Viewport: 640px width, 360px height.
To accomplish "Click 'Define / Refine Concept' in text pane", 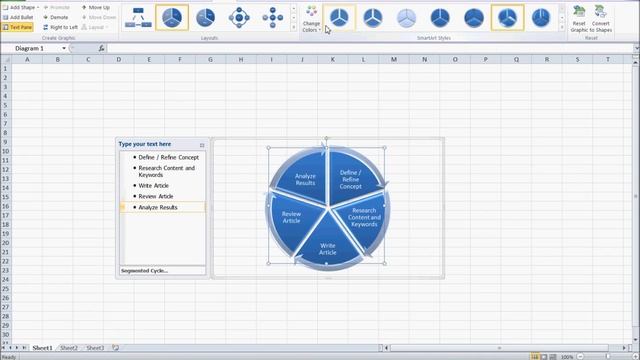I will (169, 157).
